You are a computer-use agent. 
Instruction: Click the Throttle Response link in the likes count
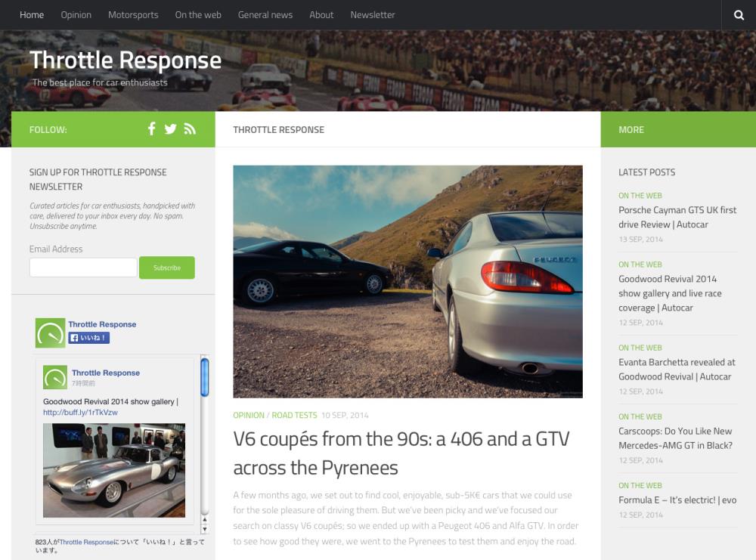tap(87, 542)
